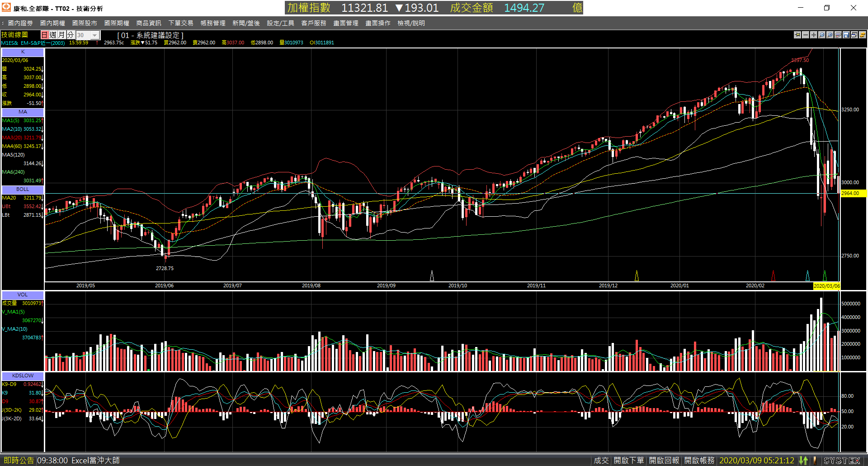Click the K indicator panel header

click(x=23, y=52)
